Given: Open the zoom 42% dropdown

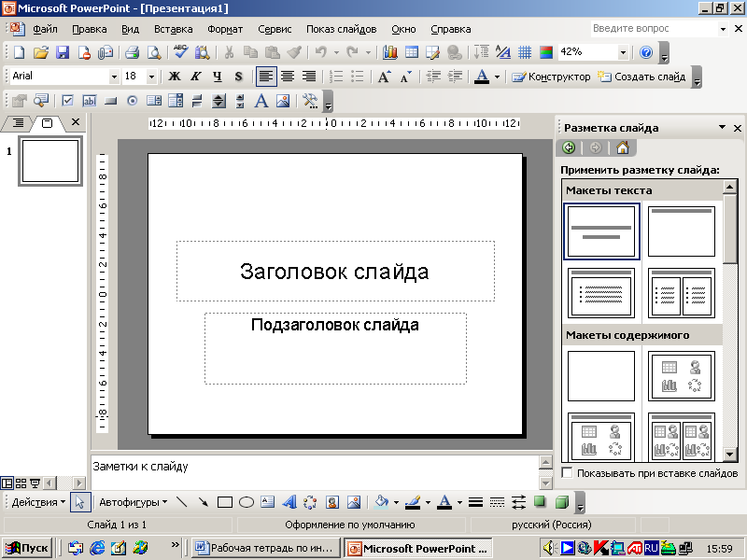Looking at the screenshot, I should pos(623,52).
